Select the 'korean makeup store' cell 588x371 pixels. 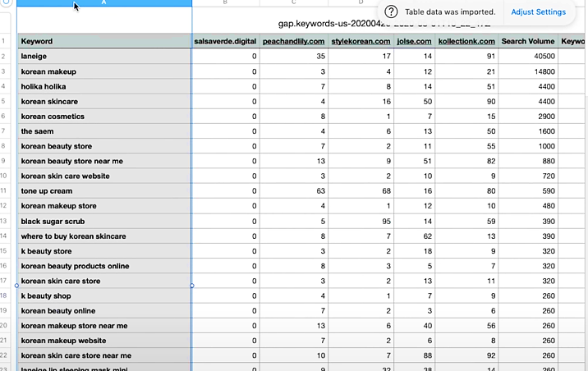coord(104,206)
